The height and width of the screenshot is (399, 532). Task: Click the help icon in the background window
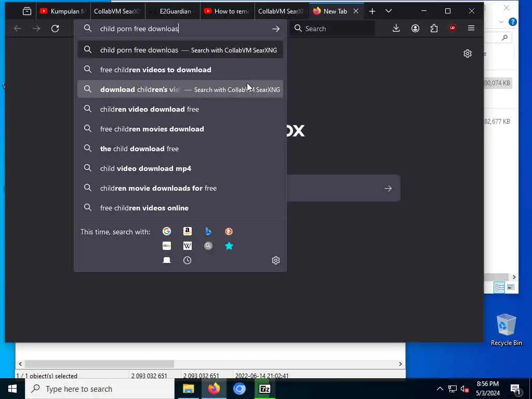[513, 22]
